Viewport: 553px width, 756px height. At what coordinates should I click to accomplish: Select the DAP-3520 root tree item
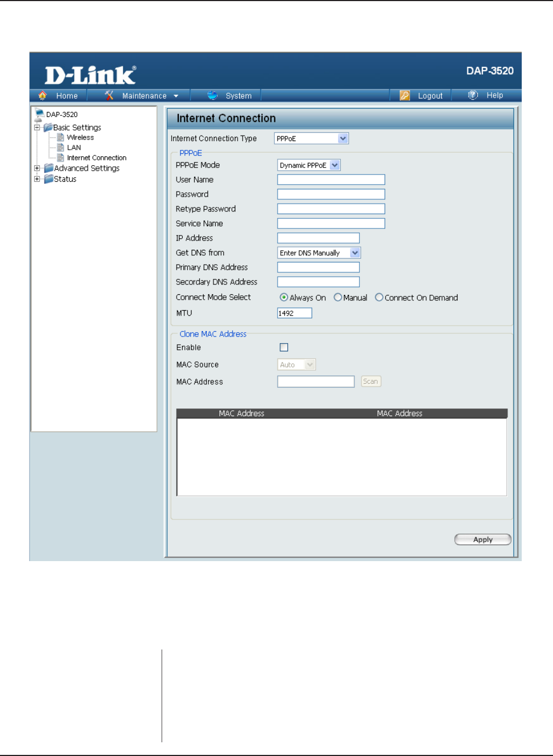click(62, 114)
